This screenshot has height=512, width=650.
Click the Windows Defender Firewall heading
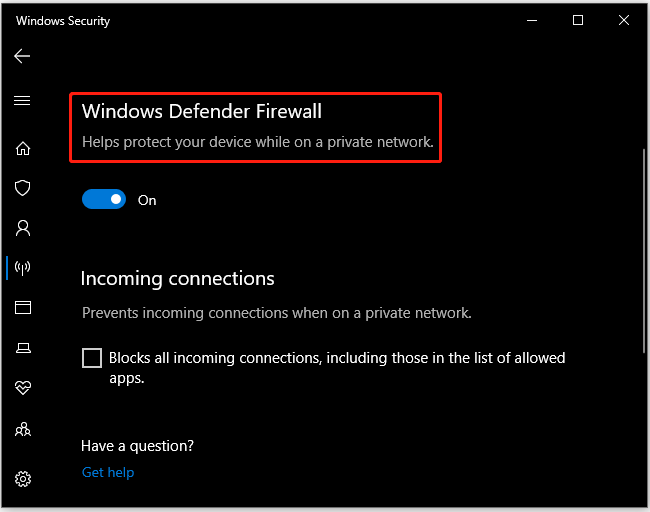(x=201, y=111)
